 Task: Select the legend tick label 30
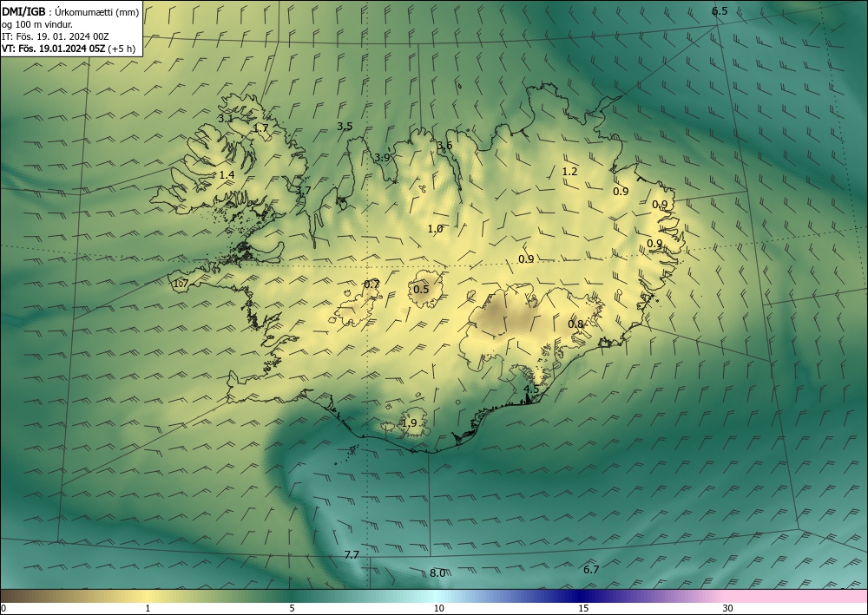[x=727, y=609]
